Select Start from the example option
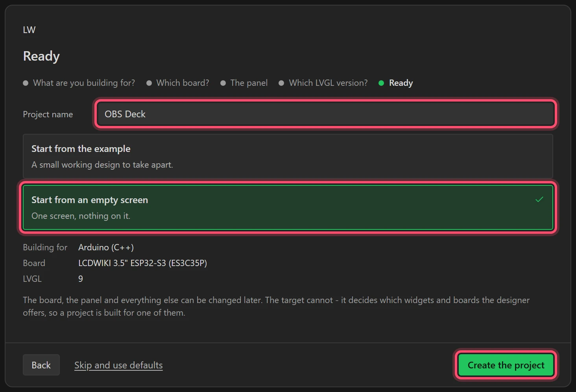This screenshot has height=392, width=576. (x=288, y=156)
